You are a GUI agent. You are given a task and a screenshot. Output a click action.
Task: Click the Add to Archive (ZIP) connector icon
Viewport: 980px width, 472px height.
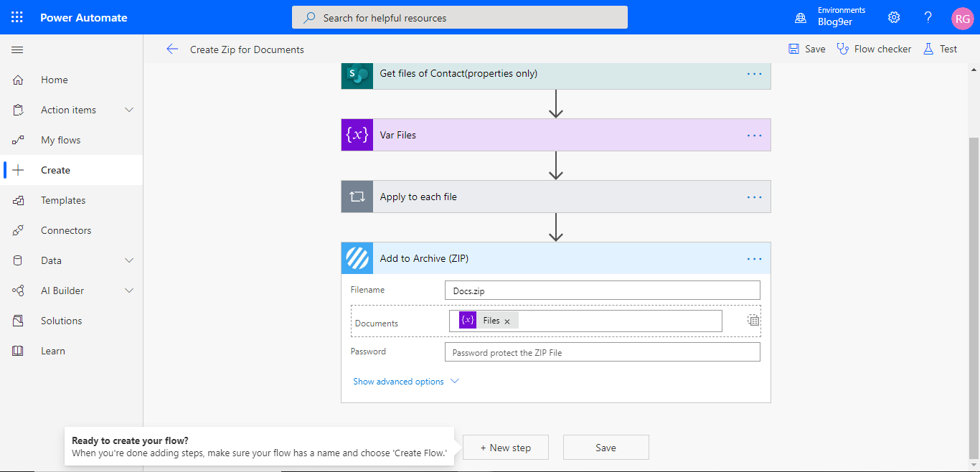click(x=357, y=258)
